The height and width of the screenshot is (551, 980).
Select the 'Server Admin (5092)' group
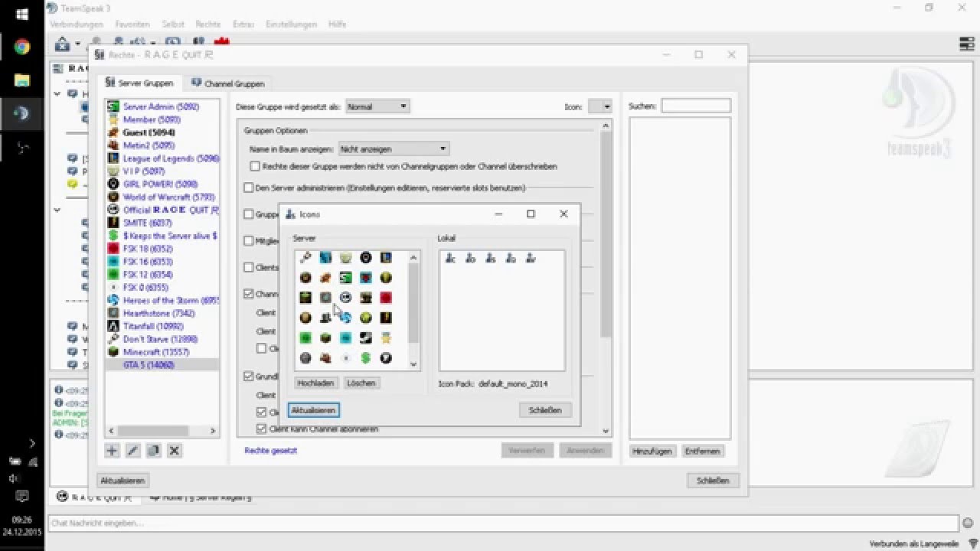point(162,107)
